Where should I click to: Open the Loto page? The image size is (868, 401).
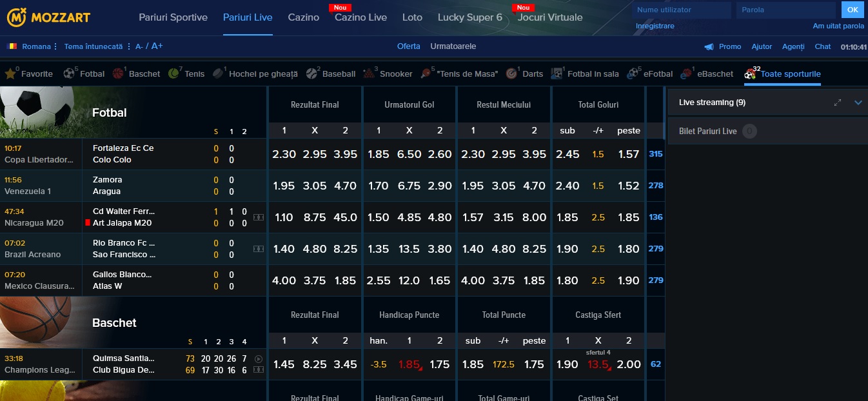click(x=412, y=17)
